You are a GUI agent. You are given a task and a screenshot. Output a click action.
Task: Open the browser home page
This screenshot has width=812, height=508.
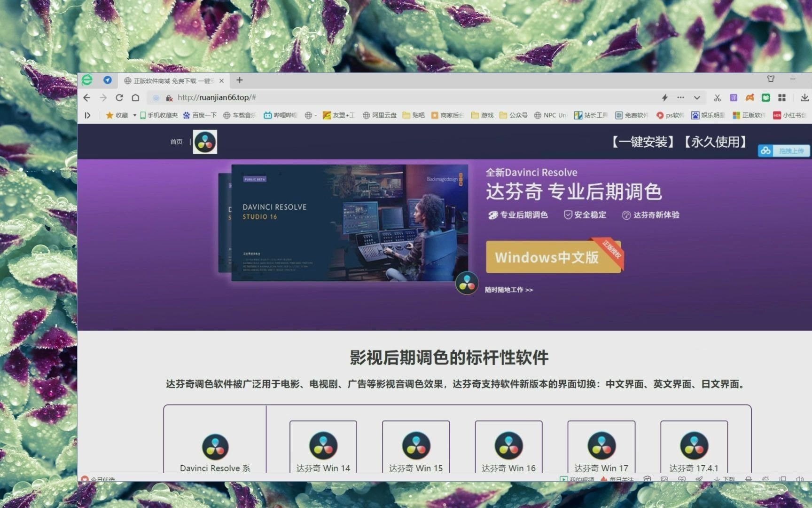(x=135, y=98)
